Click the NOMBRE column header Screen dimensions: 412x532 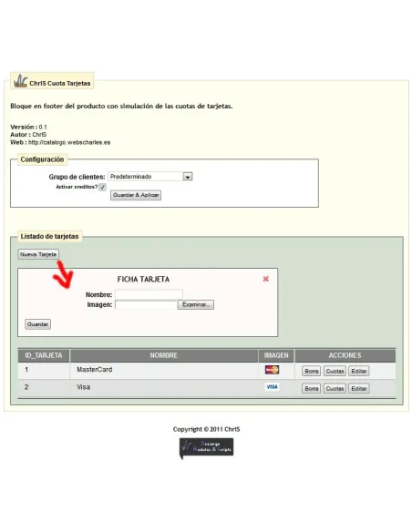163,355
